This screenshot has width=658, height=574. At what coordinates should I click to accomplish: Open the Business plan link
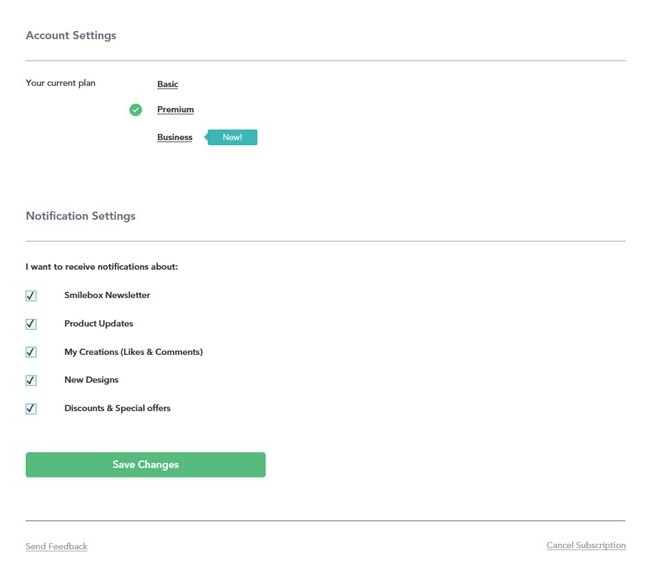175,137
